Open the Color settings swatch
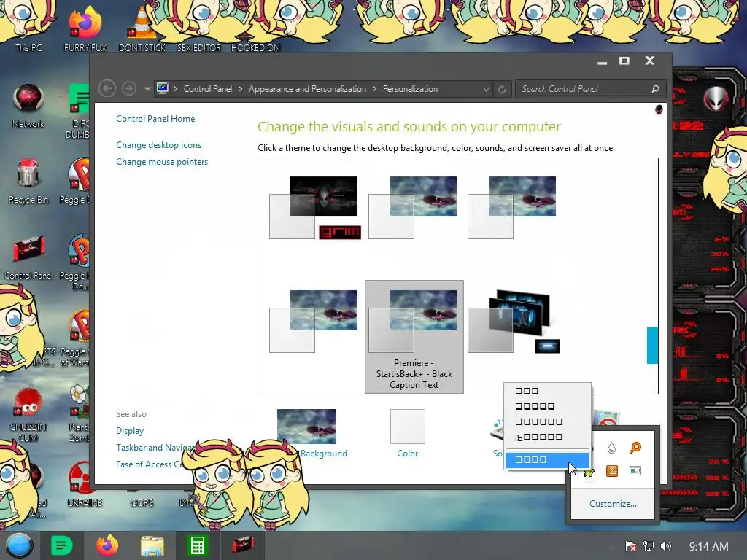The width and height of the screenshot is (747, 560). tap(407, 427)
